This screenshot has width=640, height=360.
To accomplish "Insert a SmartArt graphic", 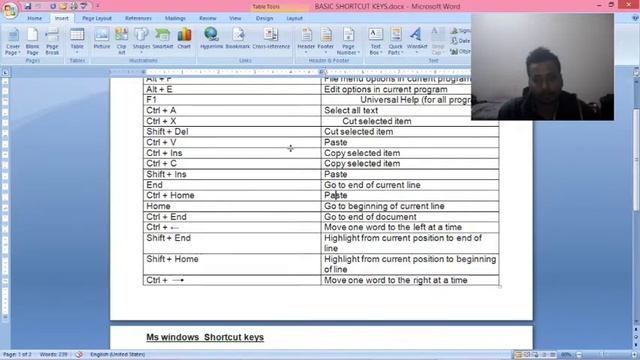I will pos(162,39).
